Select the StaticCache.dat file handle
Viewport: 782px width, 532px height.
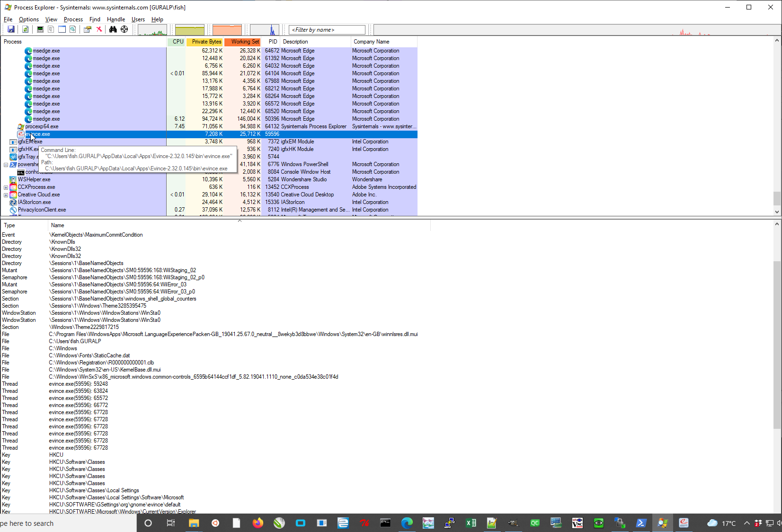(215, 355)
